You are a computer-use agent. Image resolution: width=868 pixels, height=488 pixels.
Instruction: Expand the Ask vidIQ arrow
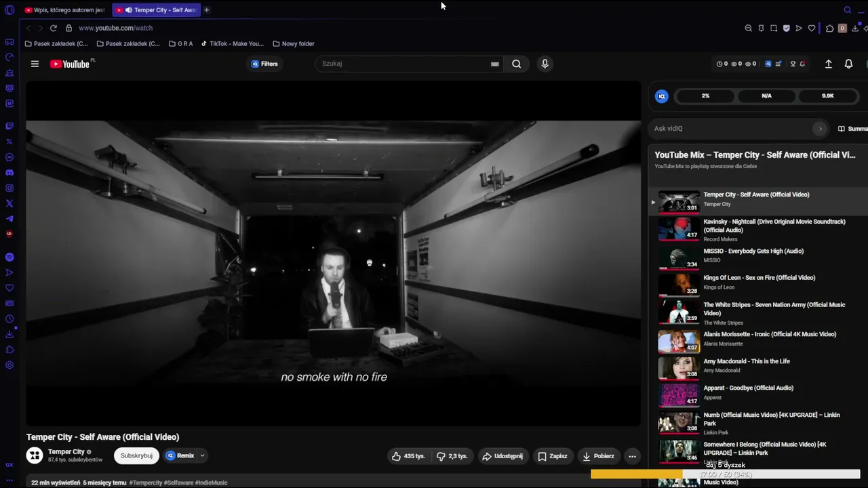(820, 129)
